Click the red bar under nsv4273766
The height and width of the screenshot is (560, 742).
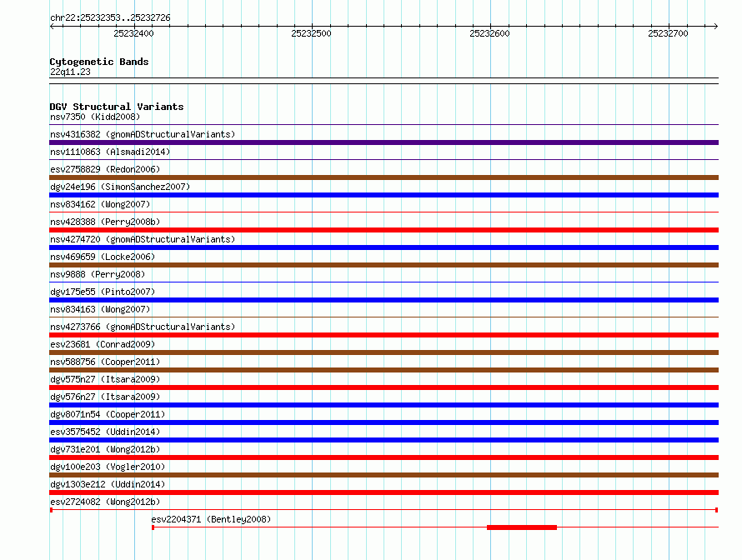pos(384,335)
